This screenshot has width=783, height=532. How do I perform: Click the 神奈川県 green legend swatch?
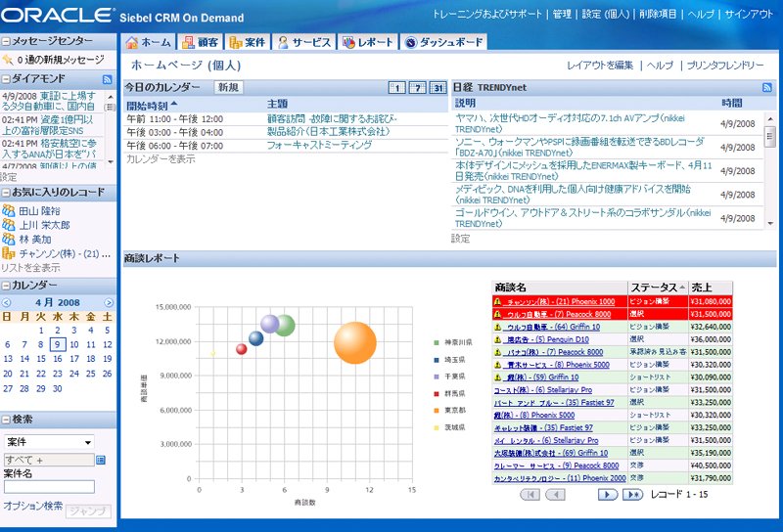437,343
